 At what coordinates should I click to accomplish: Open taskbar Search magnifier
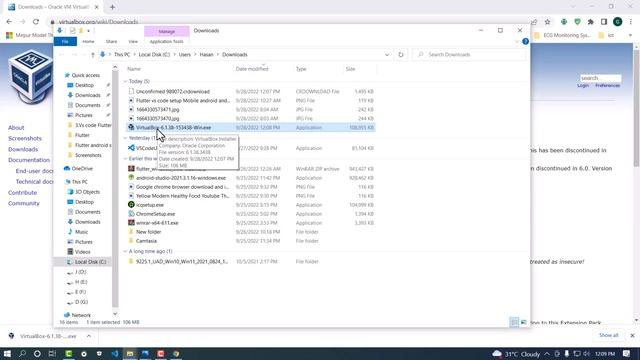coord(22,353)
